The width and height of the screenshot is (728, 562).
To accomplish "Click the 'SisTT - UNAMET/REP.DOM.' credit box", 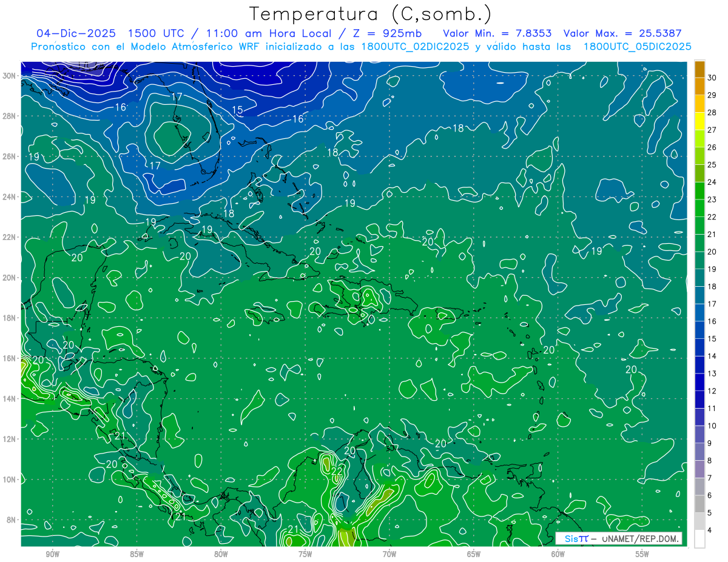I will coord(619,538).
